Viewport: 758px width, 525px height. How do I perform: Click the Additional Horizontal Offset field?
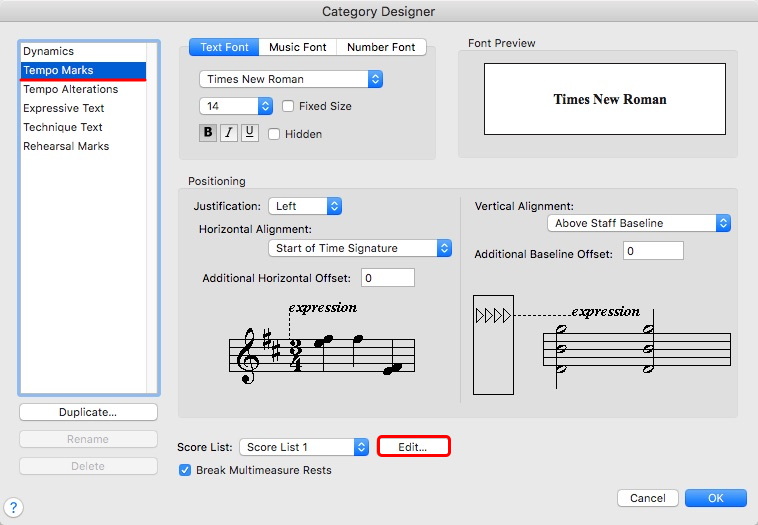[x=388, y=277]
